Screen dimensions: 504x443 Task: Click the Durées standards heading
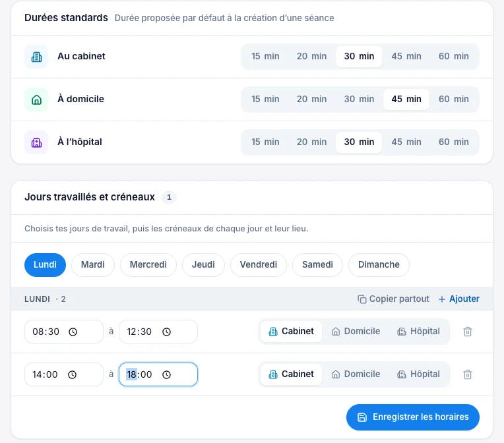click(x=66, y=18)
